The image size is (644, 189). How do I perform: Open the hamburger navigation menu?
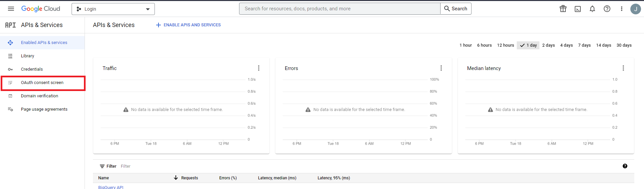point(11,9)
